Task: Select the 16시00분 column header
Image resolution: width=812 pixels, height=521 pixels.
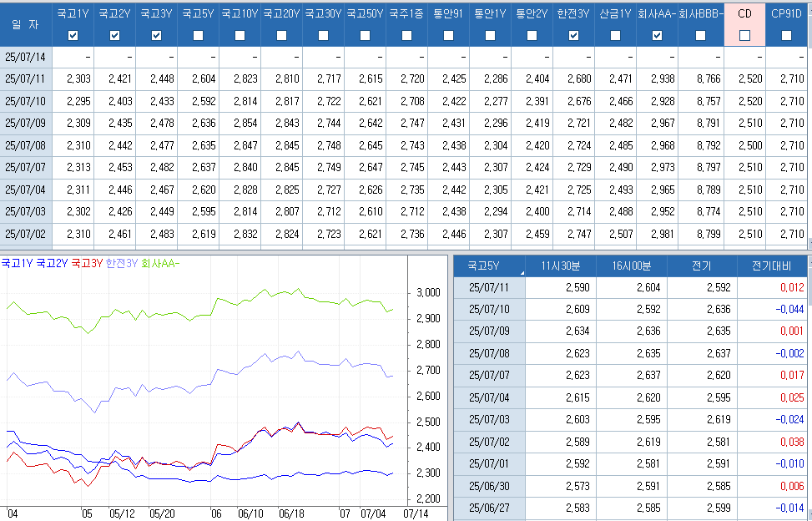Action: click(x=631, y=267)
